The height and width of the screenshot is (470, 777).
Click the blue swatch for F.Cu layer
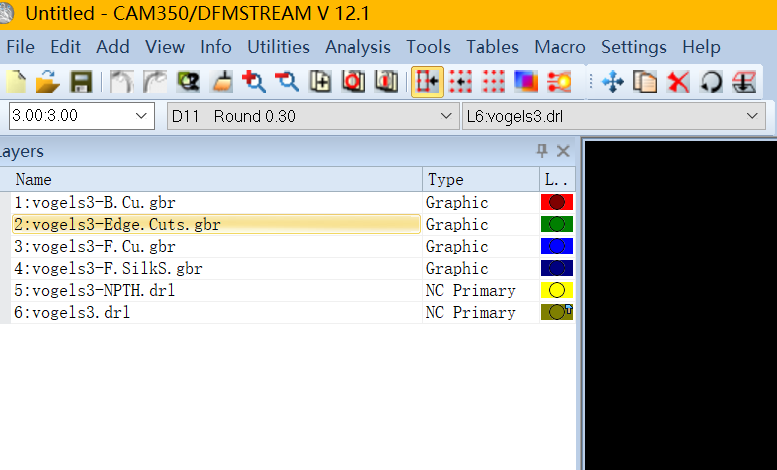click(x=557, y=246)
